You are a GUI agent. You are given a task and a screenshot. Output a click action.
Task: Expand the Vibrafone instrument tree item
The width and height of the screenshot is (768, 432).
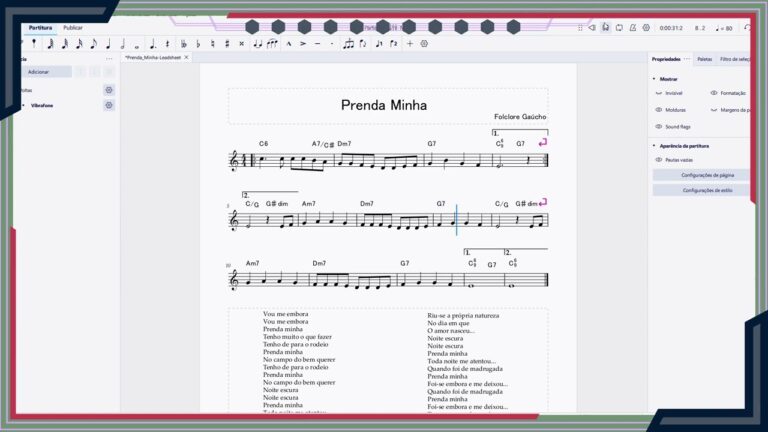23,105
